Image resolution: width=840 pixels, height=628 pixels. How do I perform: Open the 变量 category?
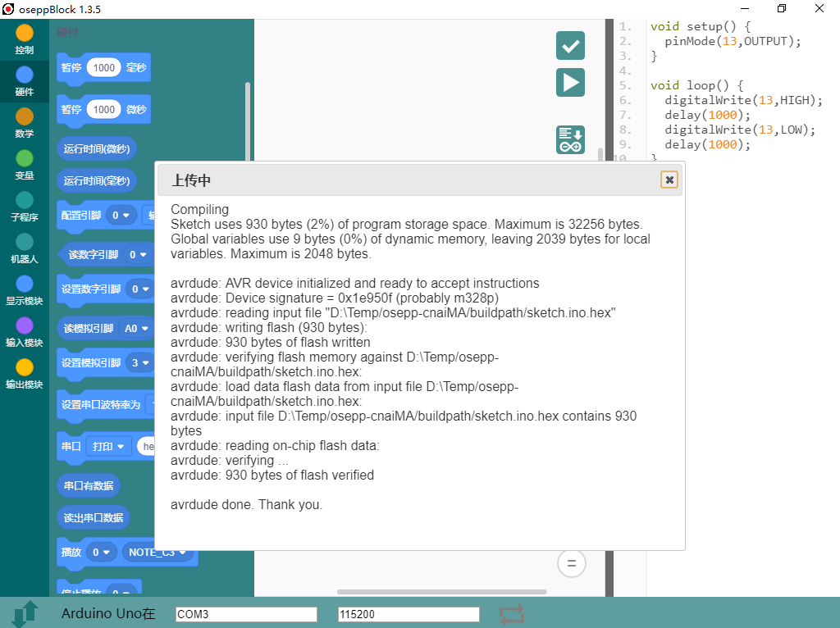tap(25, 165)
